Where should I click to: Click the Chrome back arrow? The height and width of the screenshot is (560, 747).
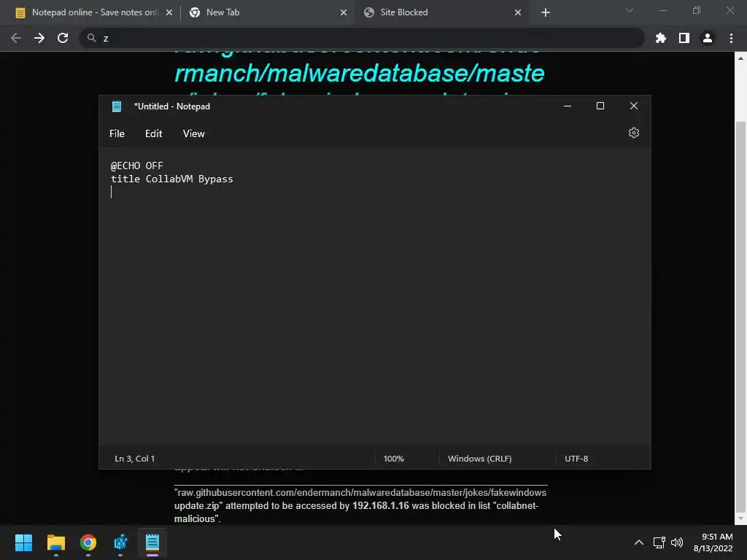tap(16, 38)
